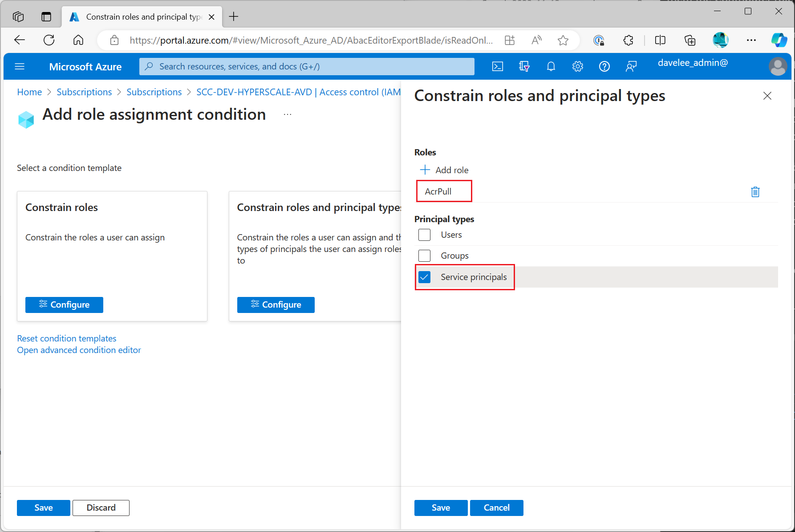Open the directory and subscription filter icon

(x=524, y=67)
